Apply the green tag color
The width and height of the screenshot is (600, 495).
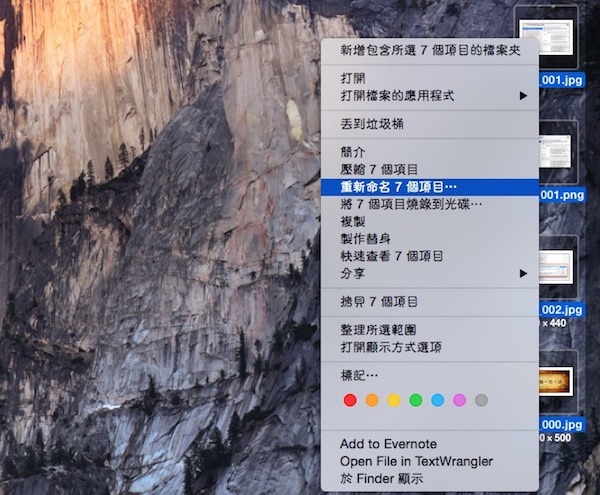pos(416,400)
